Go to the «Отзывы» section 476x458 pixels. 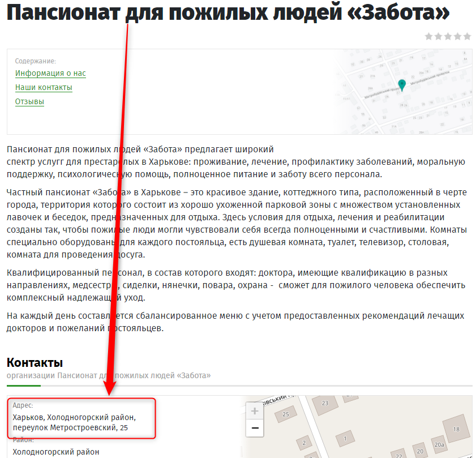click(29, 101)
